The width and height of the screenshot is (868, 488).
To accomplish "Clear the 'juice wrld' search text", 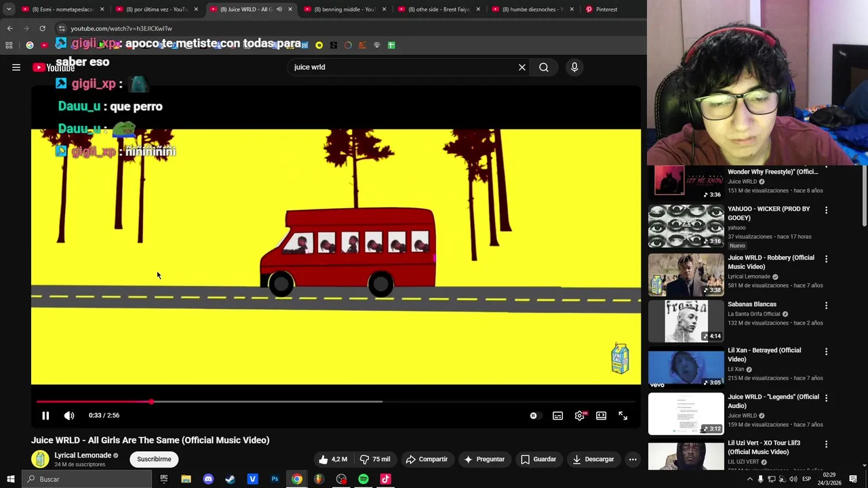I will point(522,67).
